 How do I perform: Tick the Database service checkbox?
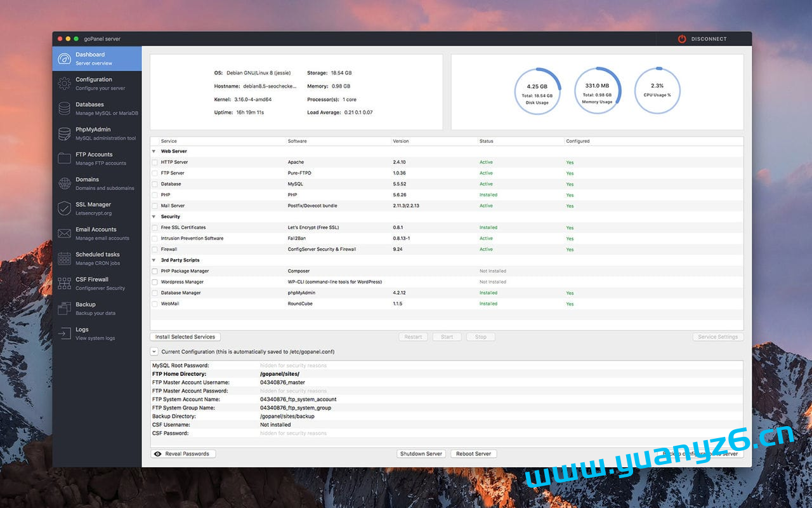click(x=154, y=184)
